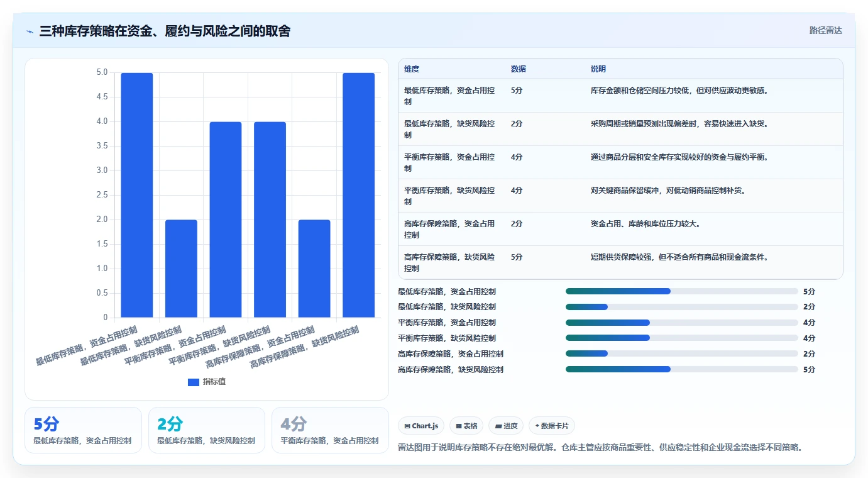Click the progress bar of 最低库存策略，资金占用控制
The image size is (868, 478).
pos(682,291)
